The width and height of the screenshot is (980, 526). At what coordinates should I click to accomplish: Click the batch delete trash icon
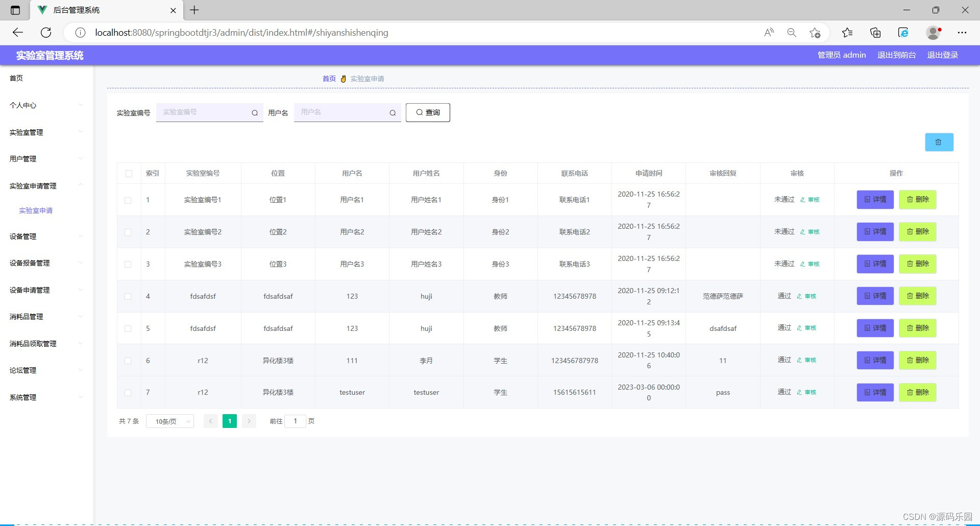(x=939, y=142)
